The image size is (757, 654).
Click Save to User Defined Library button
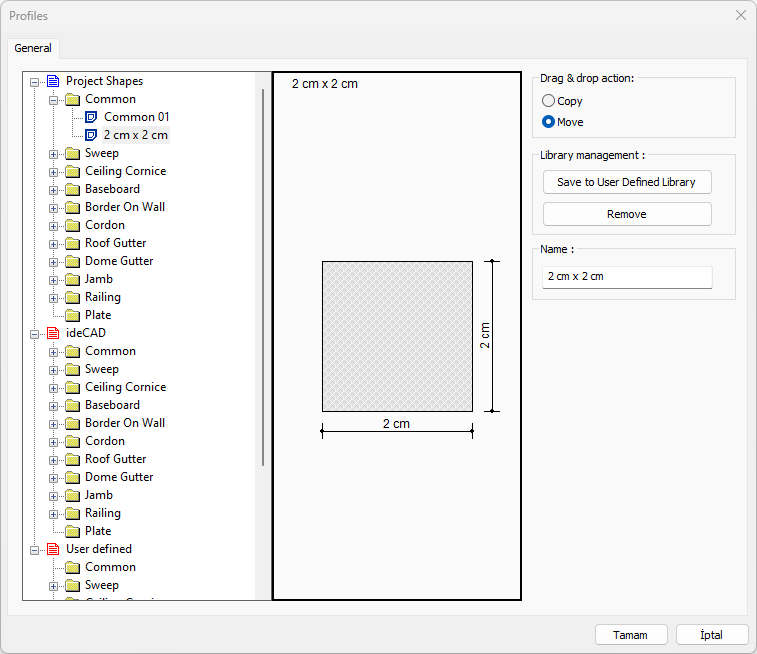(626, 182)
